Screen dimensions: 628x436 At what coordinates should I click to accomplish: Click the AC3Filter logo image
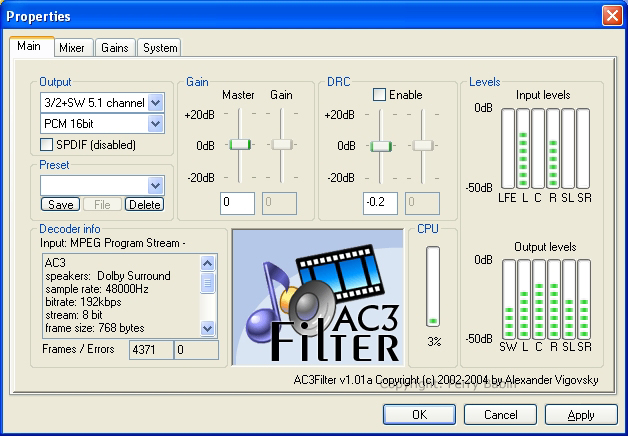(318, 297)
